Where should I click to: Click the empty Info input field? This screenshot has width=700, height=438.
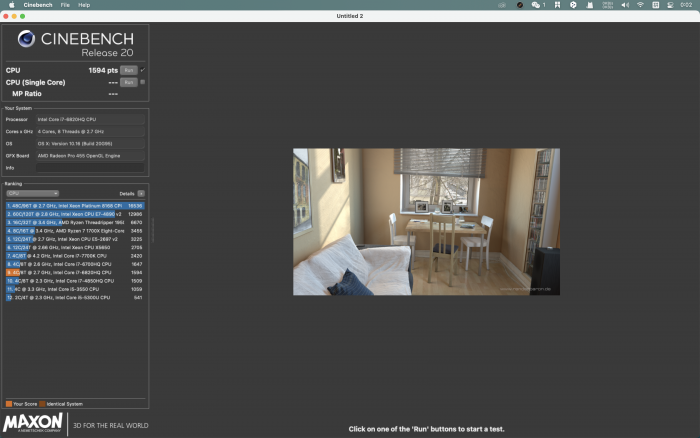[90, 168]
